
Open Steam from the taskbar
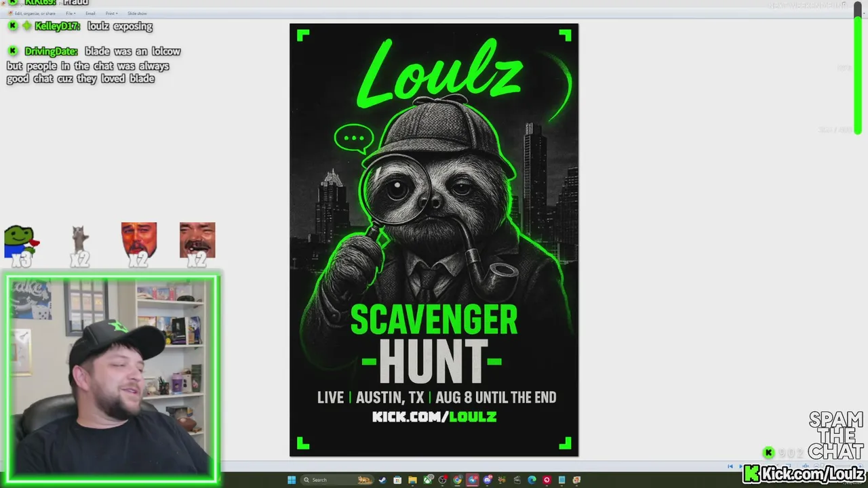[x=382, y=480]
